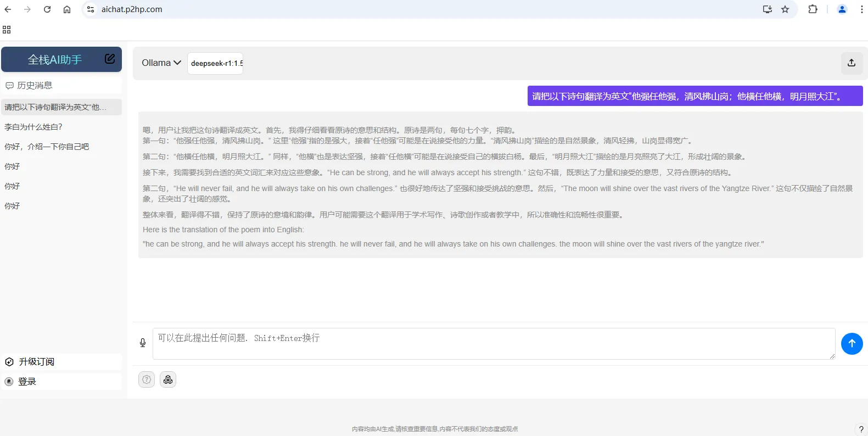Click paragraph starting "接下来，我需要找到"
Image resolution: width=868 pixels, height=436 pixels.
point(438,172)
